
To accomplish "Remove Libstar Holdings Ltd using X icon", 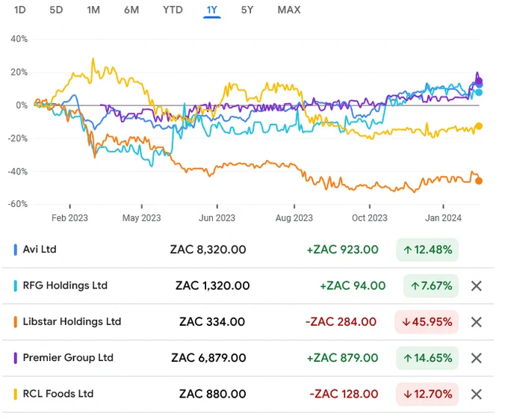I will 477,322.
